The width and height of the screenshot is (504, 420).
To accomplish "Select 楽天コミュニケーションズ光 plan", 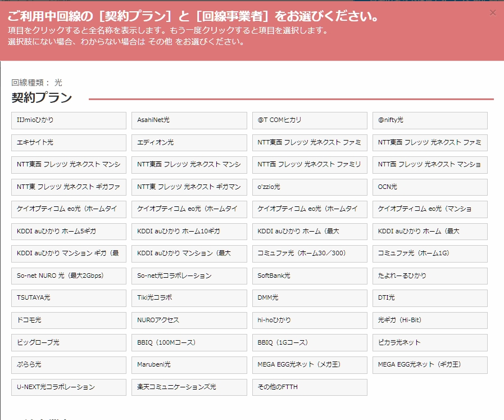I will click(x=189, y=387).
